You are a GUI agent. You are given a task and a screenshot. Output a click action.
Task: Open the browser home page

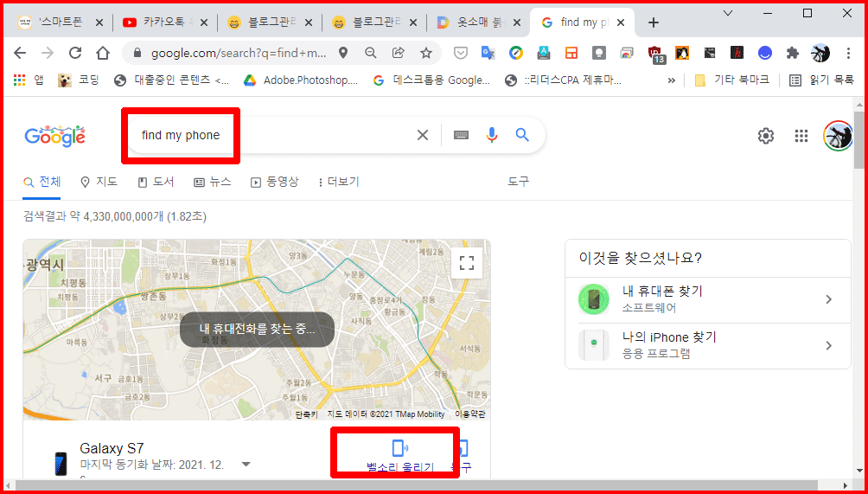point(102,53)
